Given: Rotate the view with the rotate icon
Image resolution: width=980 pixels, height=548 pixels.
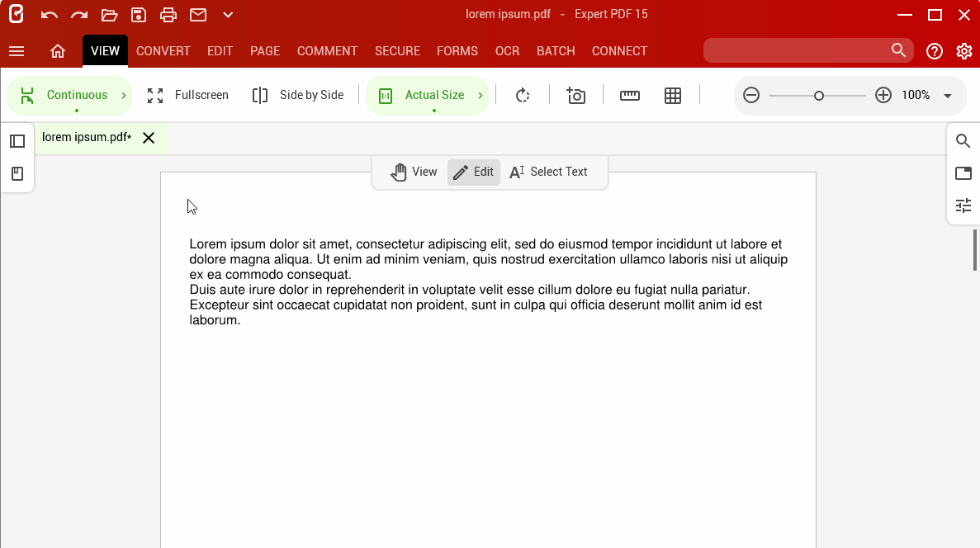Looking at the screenshot, I should [523, 96].
